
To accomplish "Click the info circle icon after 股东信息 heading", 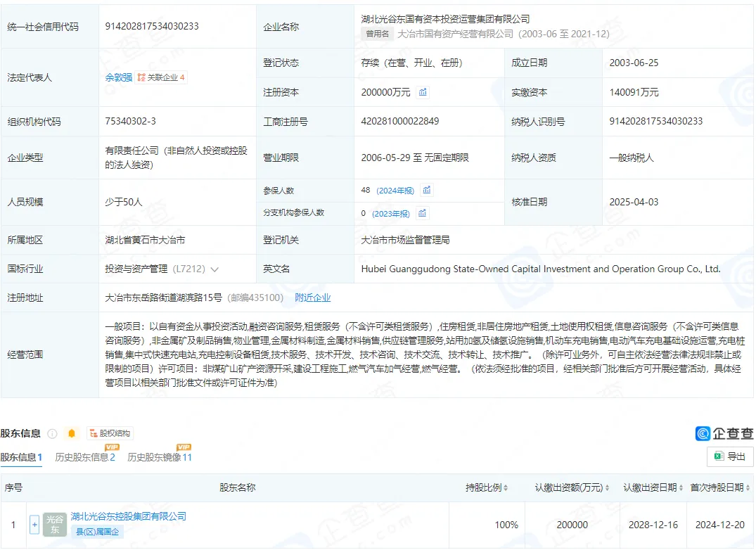I will 52,434.
